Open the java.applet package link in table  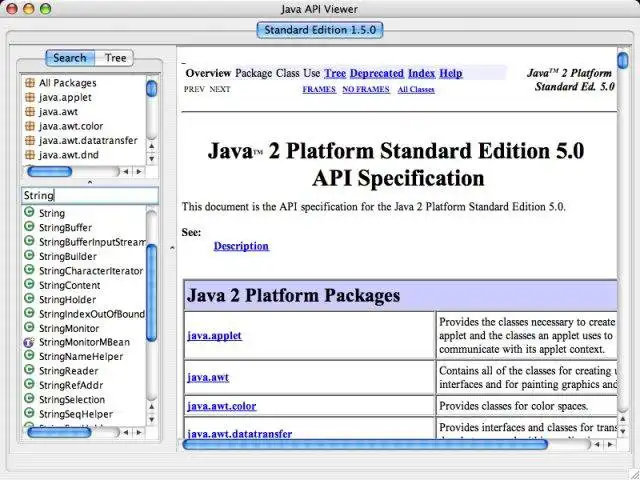215,336
